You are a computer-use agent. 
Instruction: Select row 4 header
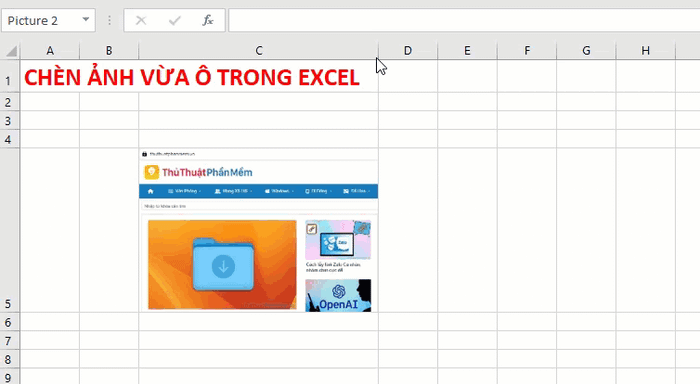[10, 139]
